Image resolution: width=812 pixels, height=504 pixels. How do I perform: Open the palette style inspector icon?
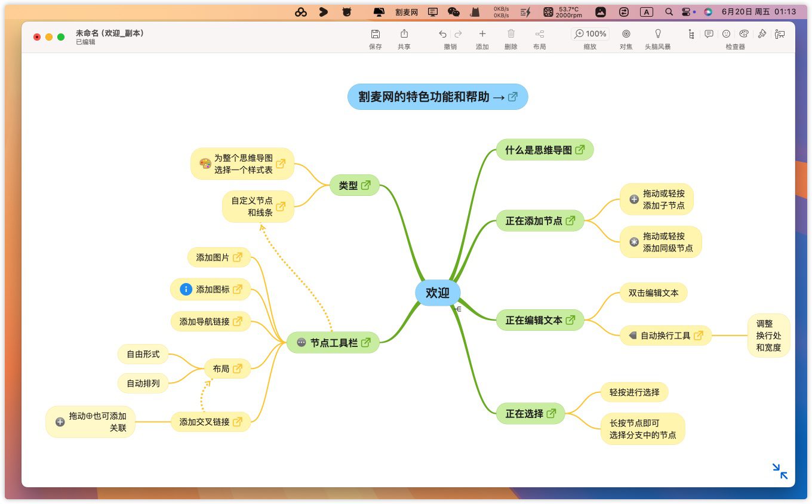pyautogui.click(x=744, y=34)
